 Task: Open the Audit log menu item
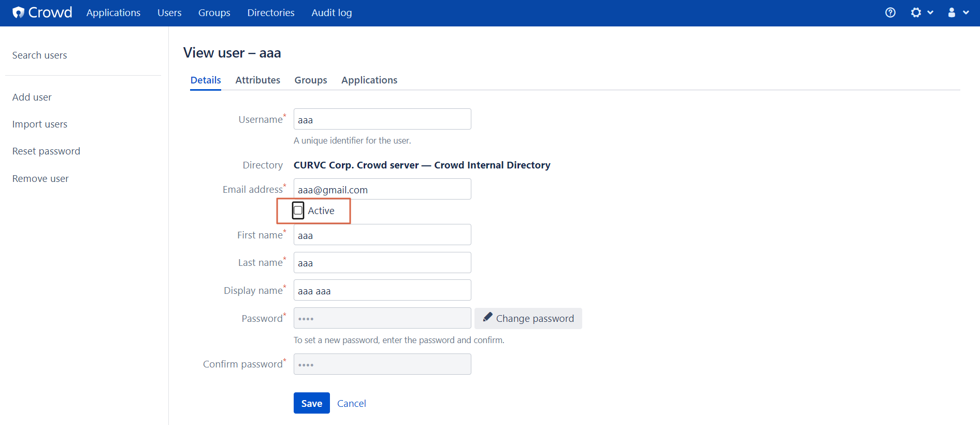click(332, 12)
